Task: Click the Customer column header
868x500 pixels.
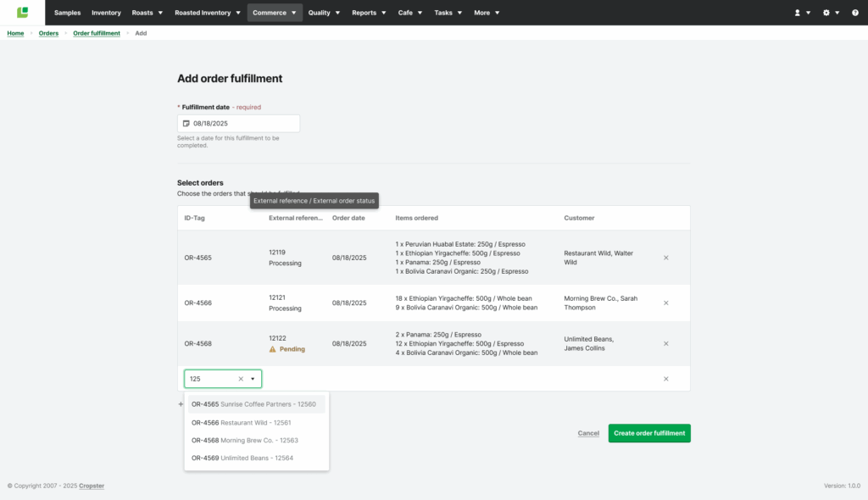Action: point(579,218)
